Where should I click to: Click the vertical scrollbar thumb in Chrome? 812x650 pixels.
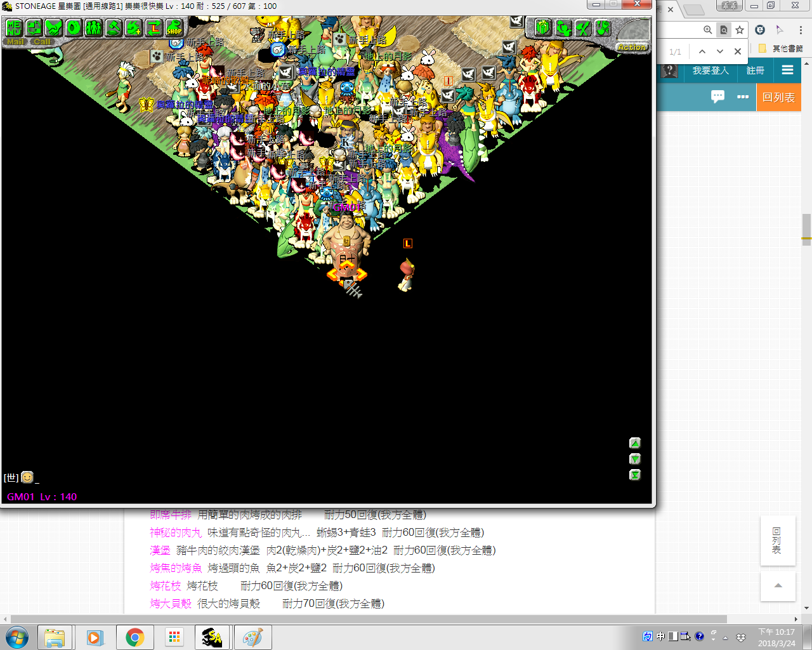pyautogui.click(x=806, y=229)
